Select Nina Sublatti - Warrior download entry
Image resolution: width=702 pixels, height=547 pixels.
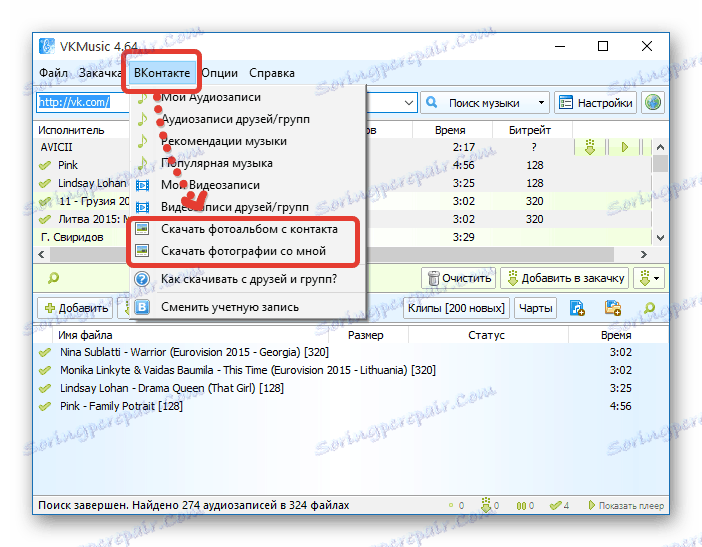(351, 352)
